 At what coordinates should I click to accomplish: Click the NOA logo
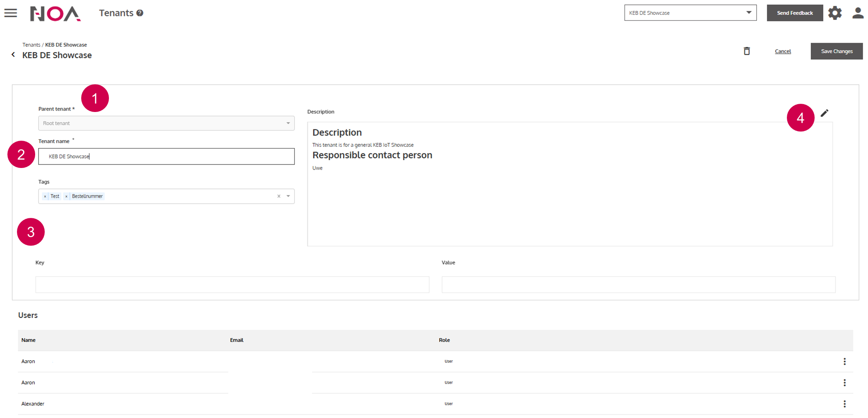point(55,13)
